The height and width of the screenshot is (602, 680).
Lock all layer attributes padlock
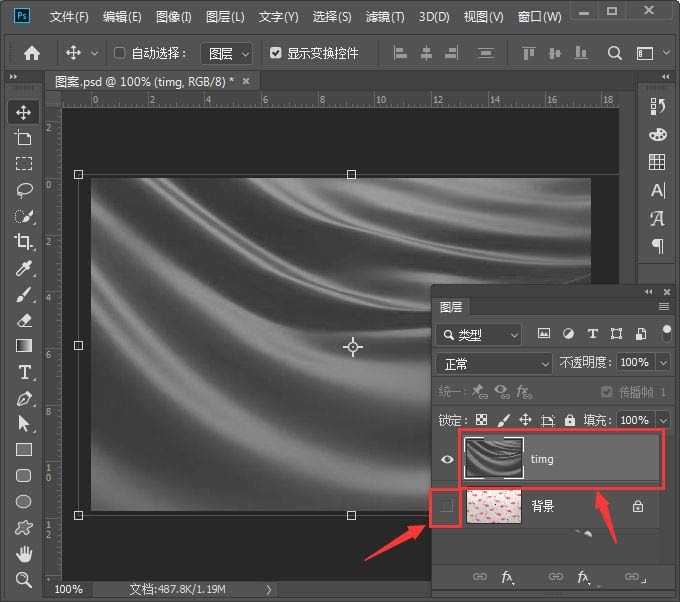[570, 420]
